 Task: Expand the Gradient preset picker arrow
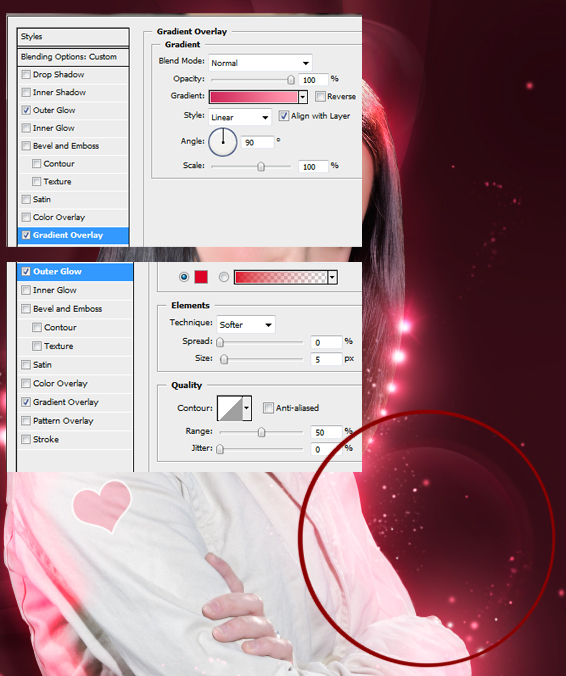(303, 97)
